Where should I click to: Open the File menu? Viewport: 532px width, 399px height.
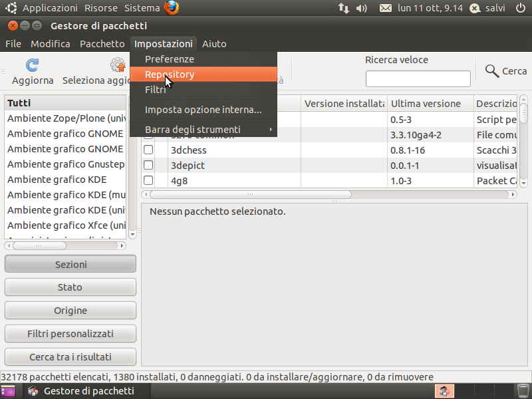[x=13, y=44]
